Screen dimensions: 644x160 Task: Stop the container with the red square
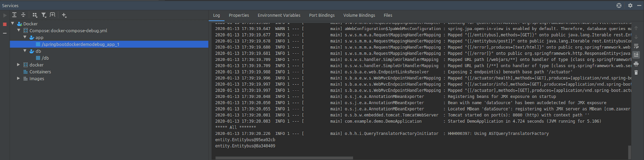click(5, 24)
